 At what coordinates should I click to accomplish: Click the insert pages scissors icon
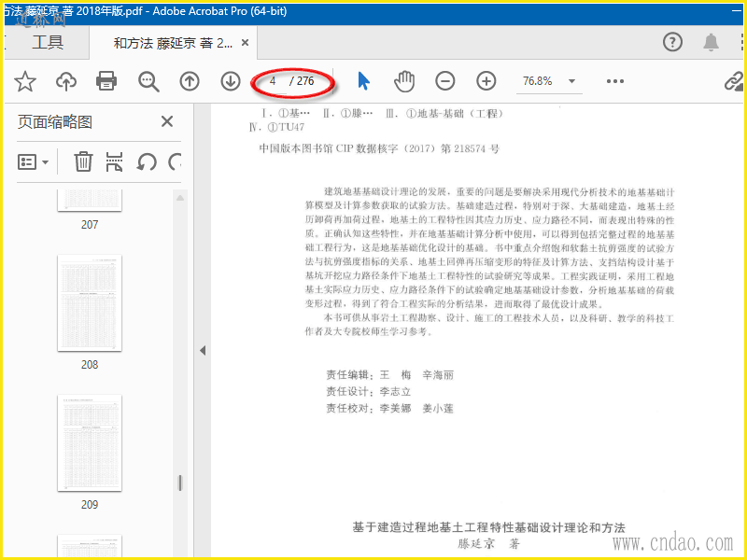click(114, 161)
